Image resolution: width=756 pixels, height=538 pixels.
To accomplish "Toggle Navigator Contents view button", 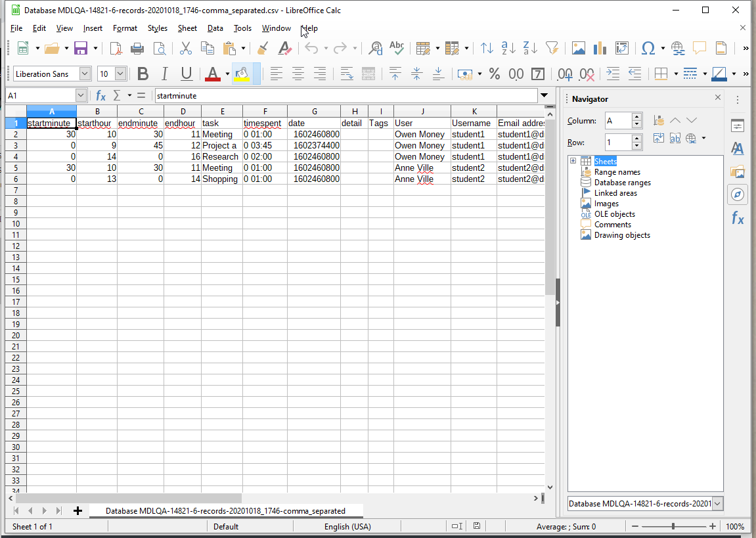I will pos(659,139).
